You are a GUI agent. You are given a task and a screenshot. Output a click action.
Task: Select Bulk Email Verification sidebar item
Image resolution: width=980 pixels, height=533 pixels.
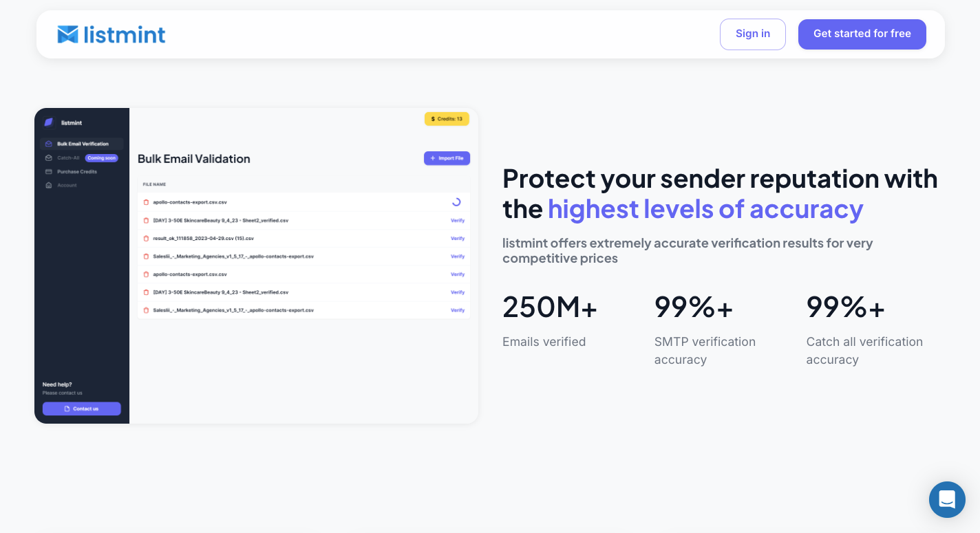pos(82,144)
